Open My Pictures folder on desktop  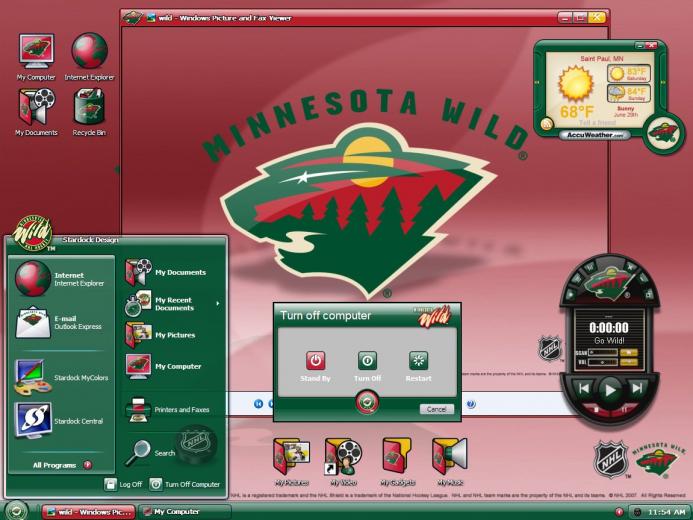(291, 462)
